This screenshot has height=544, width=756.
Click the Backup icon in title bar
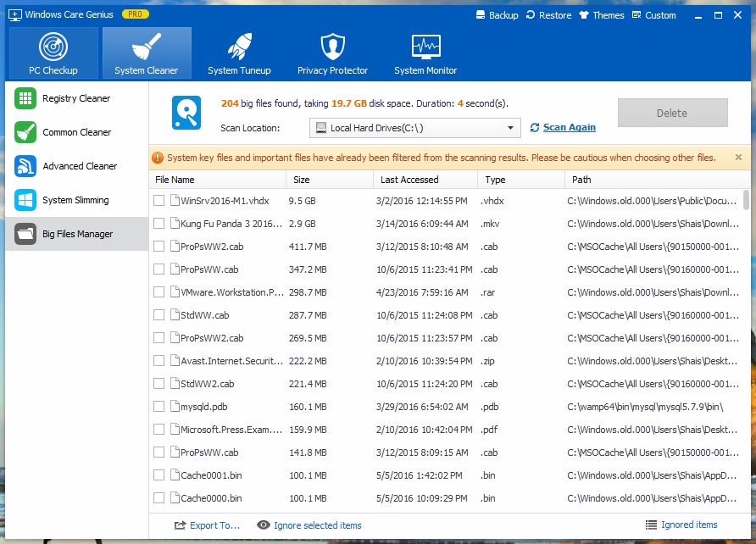coord(481,14)
